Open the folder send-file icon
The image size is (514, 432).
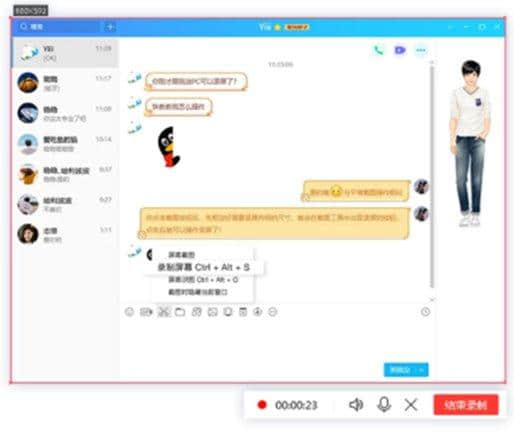(x=180, y=312)
